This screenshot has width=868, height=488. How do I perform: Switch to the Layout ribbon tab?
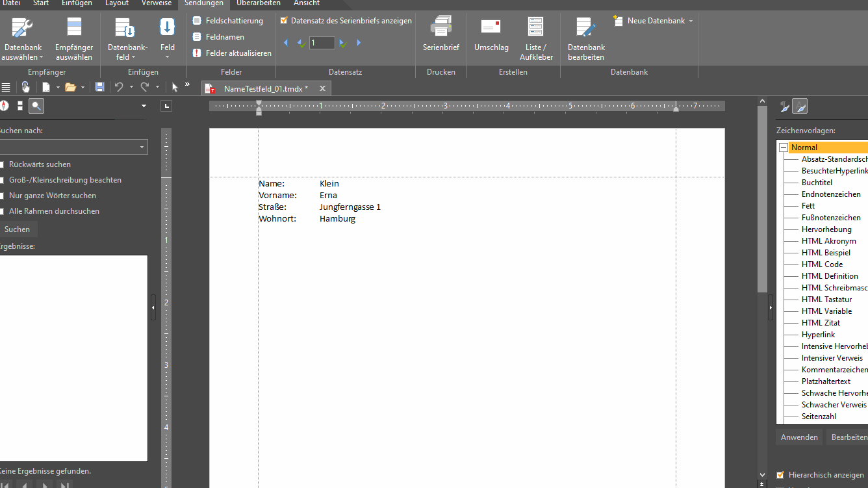117,3
